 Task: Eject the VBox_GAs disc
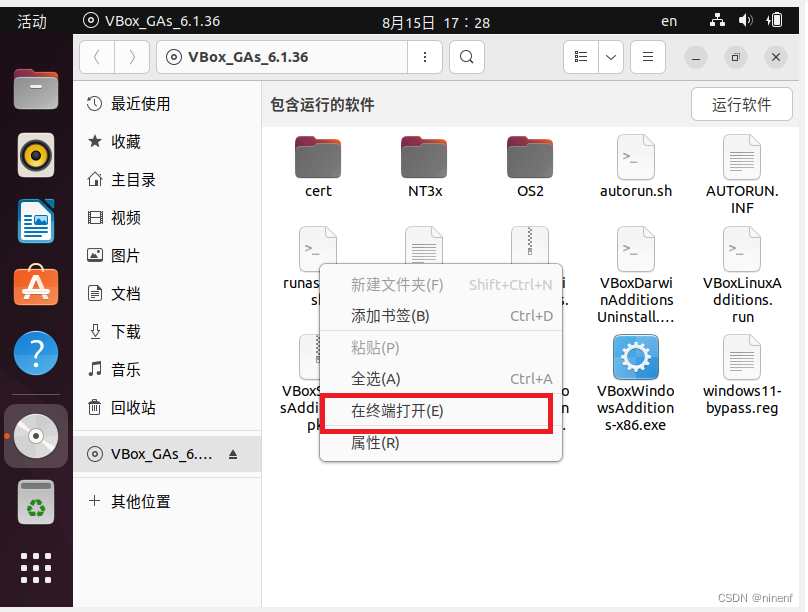click(x=233, y=454)
